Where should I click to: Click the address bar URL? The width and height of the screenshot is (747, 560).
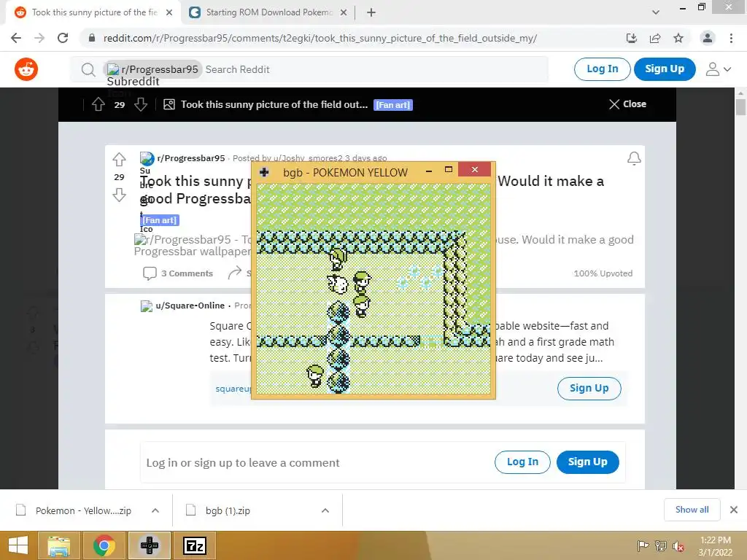(x=320, y=38)
